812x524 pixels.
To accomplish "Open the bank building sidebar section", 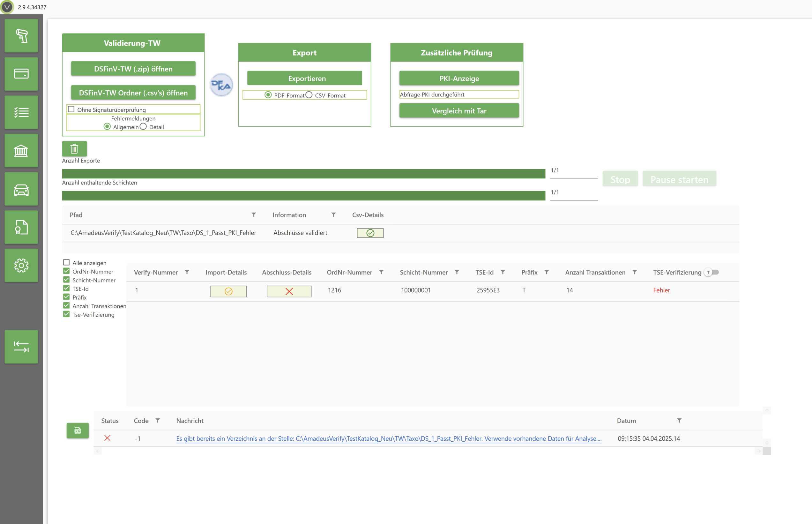I will [21, 150].
